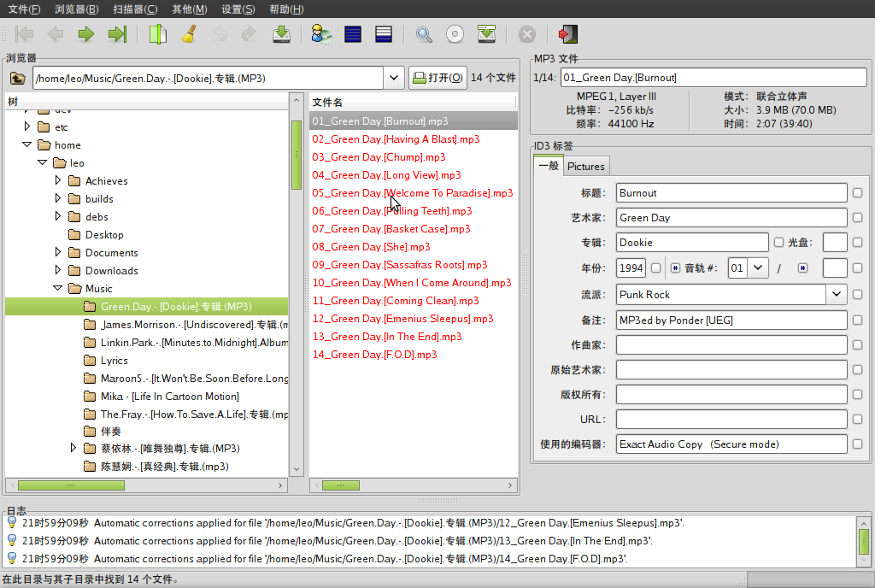This screenshot has width=875, height=588.
Task: Click light bulb icon of 14_Green Day log entry
Action: [x=12, y=558]
